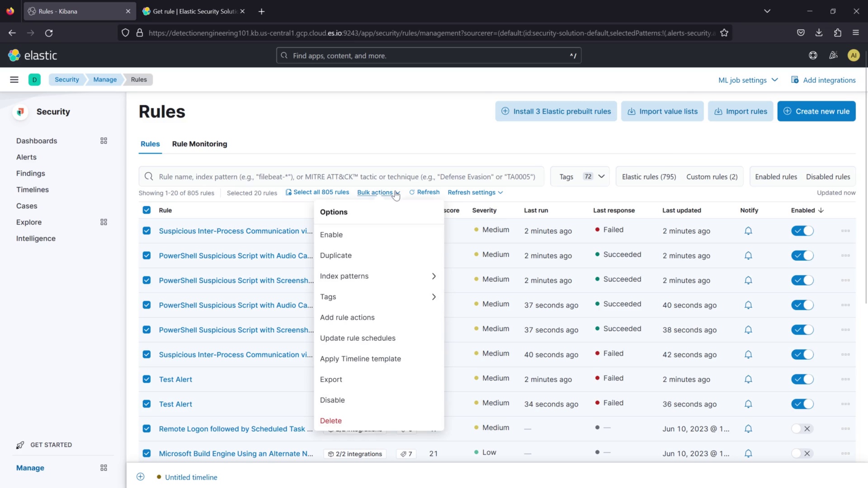Select Add rule actions option
The height and width of the screenshot is (488, 868).
[379, 318]
